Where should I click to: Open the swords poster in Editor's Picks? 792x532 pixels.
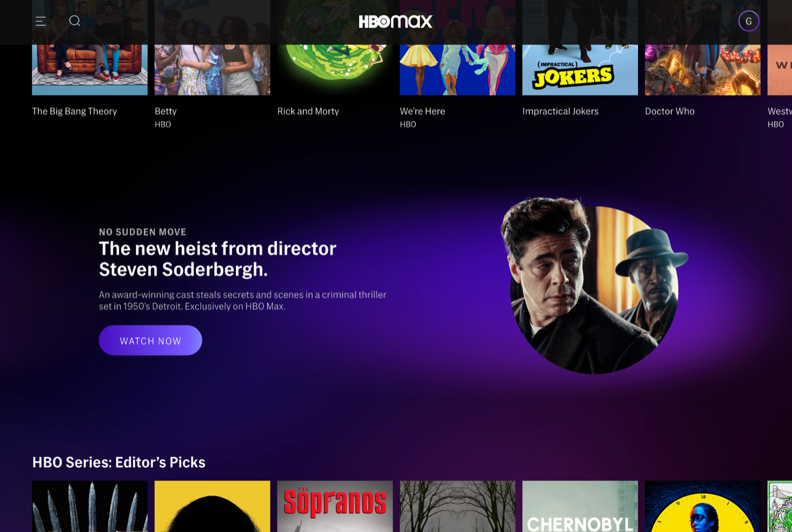[x=90, y=506]
